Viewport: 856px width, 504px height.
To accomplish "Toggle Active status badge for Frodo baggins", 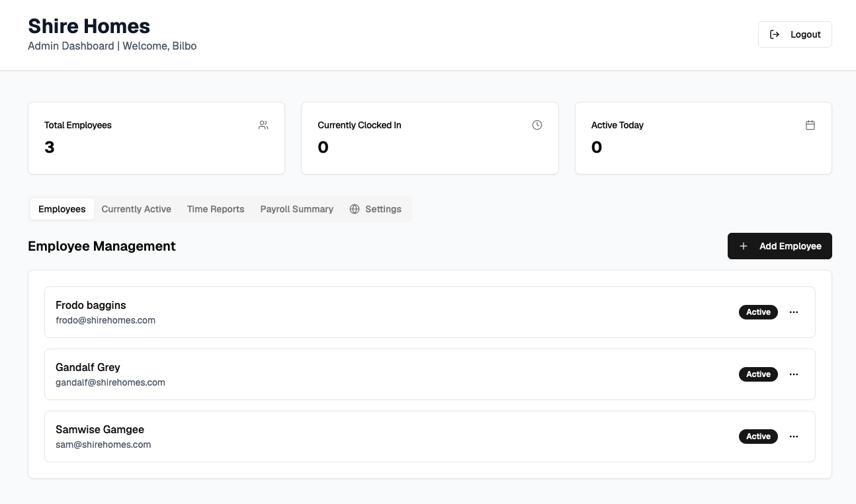I will click(758, 312).
